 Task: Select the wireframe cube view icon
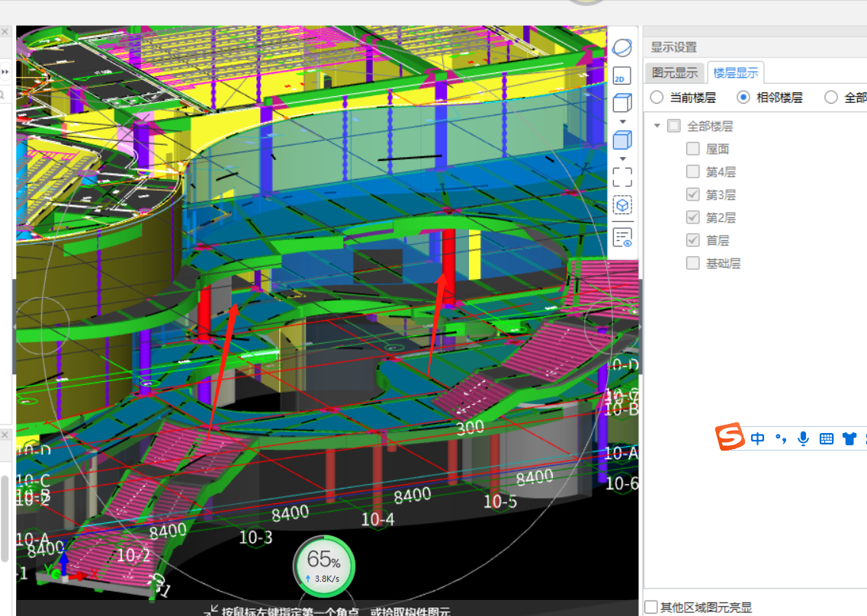tap(622, 103)
